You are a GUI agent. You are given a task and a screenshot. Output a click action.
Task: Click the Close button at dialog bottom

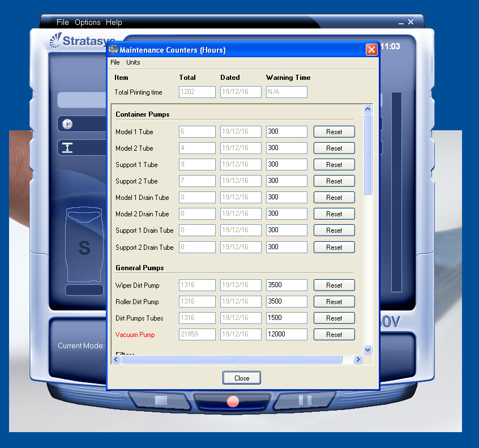[x=242, y=378]
